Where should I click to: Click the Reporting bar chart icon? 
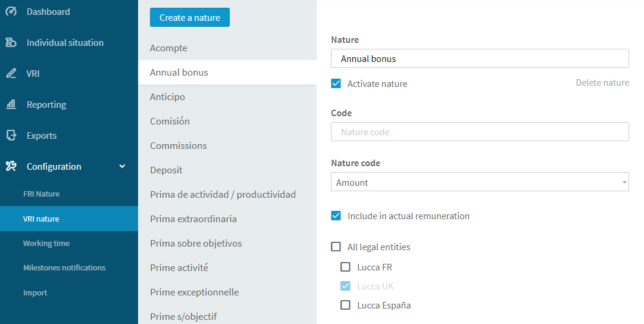[11, 104]
